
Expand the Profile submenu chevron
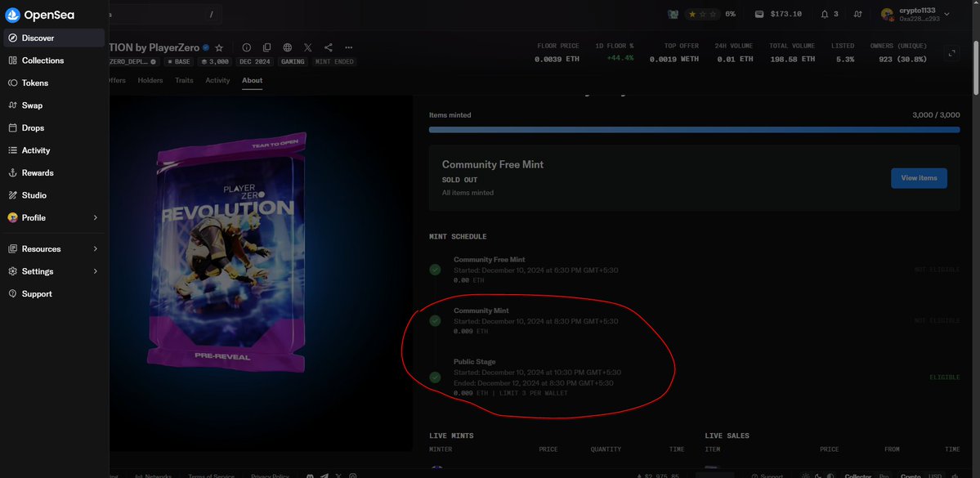96,218
